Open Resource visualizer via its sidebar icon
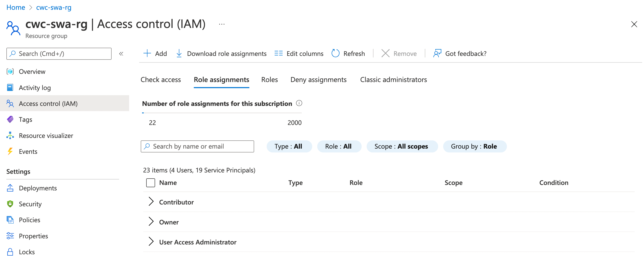This screenshot has width=644, height=264. (10, 135)
